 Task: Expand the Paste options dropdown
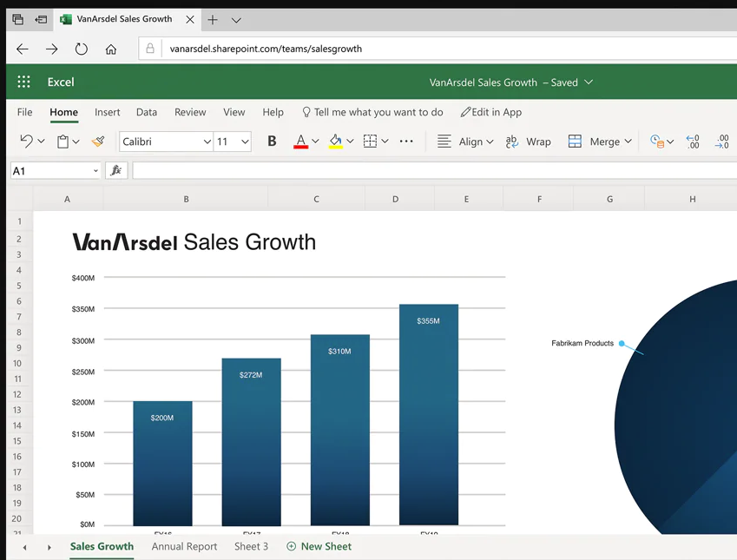click(x=76, y=141)
